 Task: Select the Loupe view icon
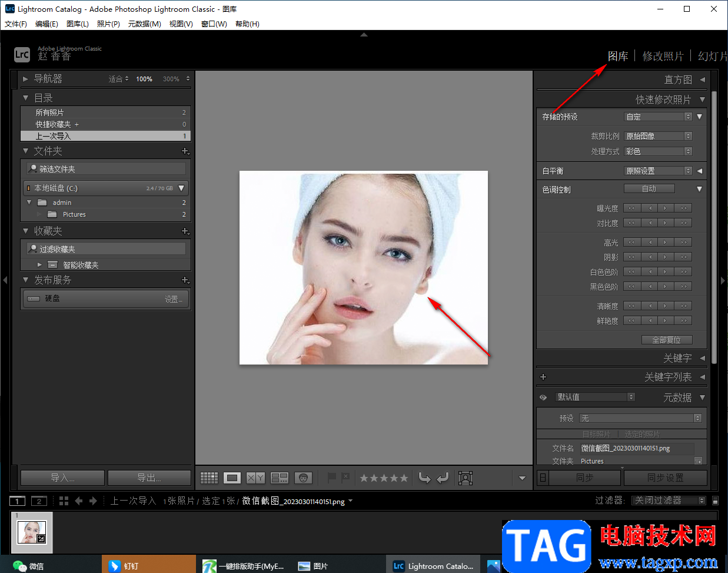(232, 478)
